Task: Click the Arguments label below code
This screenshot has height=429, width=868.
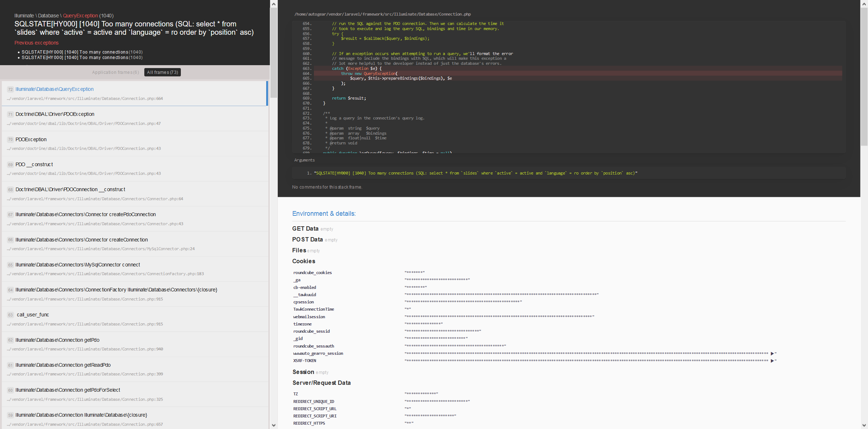Action: tap(305, 160)
